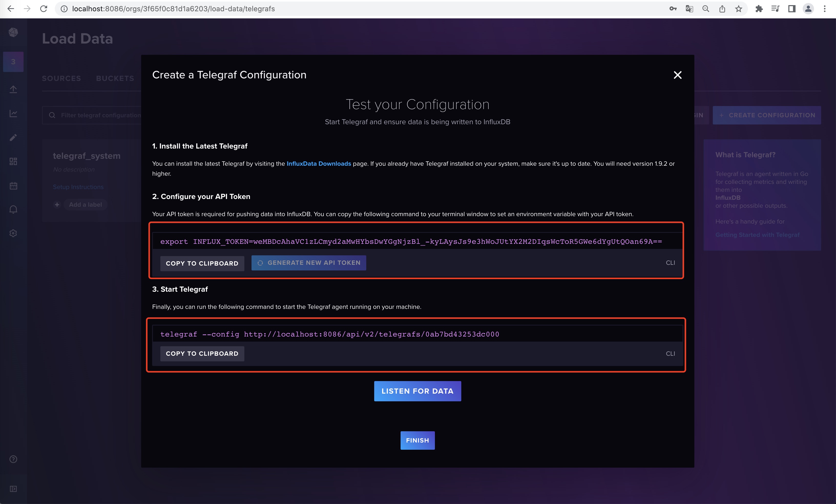Open Help question mark icon in sidebar

[13, 459]
